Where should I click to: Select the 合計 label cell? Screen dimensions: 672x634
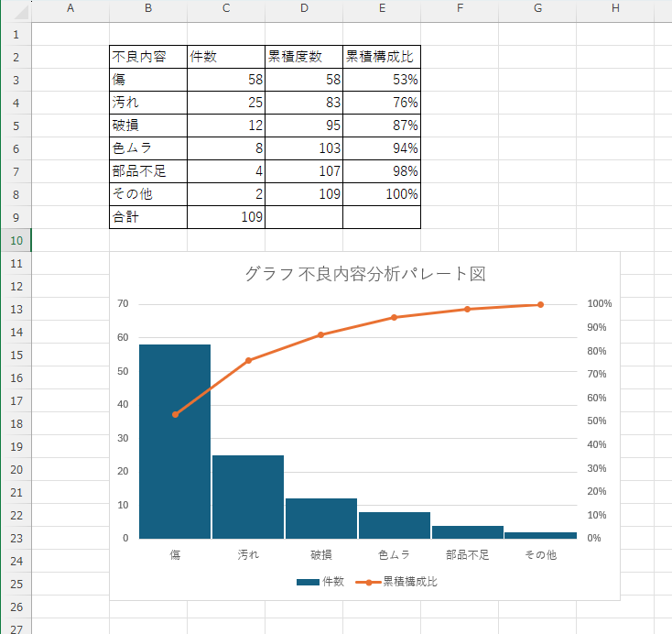click(x=147, y=217)
